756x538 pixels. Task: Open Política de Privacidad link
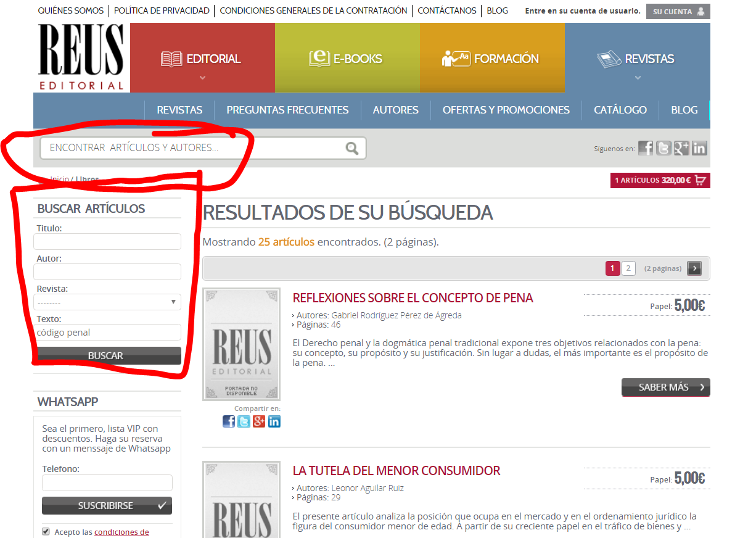(162, 10)
